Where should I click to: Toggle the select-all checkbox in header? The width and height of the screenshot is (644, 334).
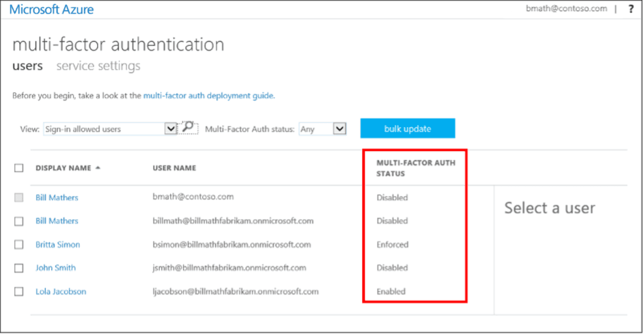(x=19, y=168)
